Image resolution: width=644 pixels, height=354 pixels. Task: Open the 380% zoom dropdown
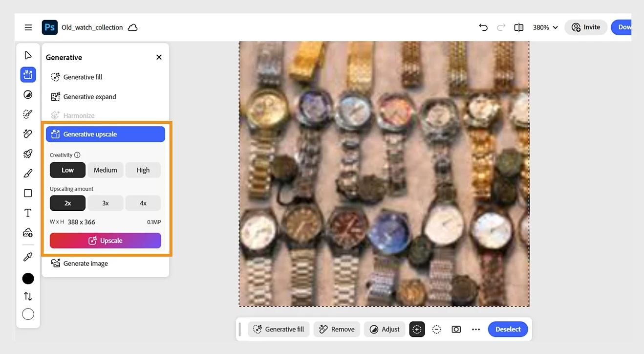coord(545,27)
